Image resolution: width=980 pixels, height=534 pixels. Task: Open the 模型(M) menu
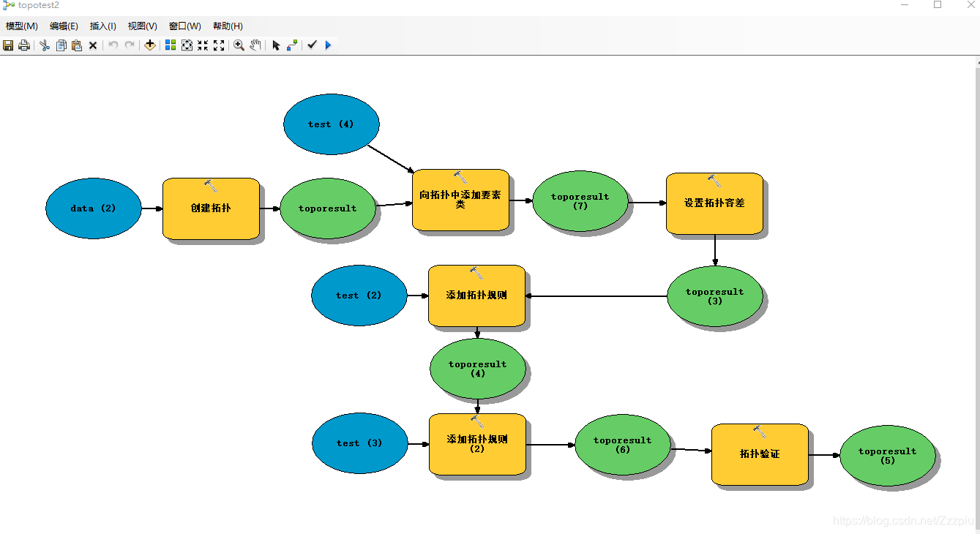22,26
